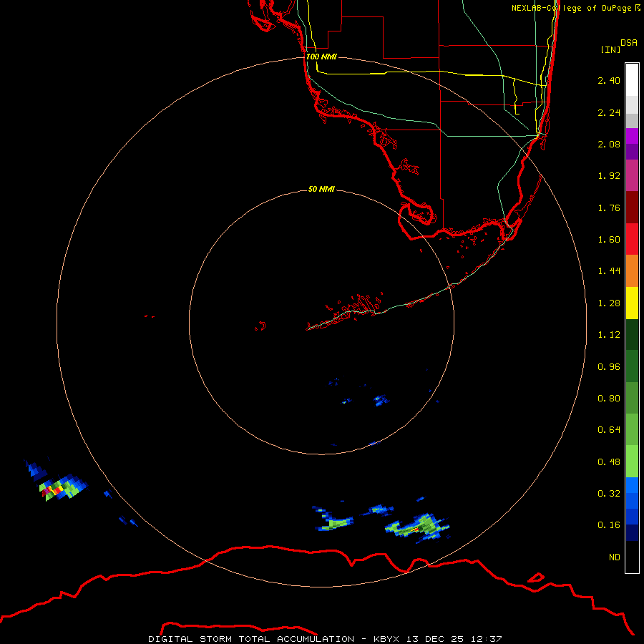
Task: Select the 0.96 legend value
Action: [x=609, y=367]
